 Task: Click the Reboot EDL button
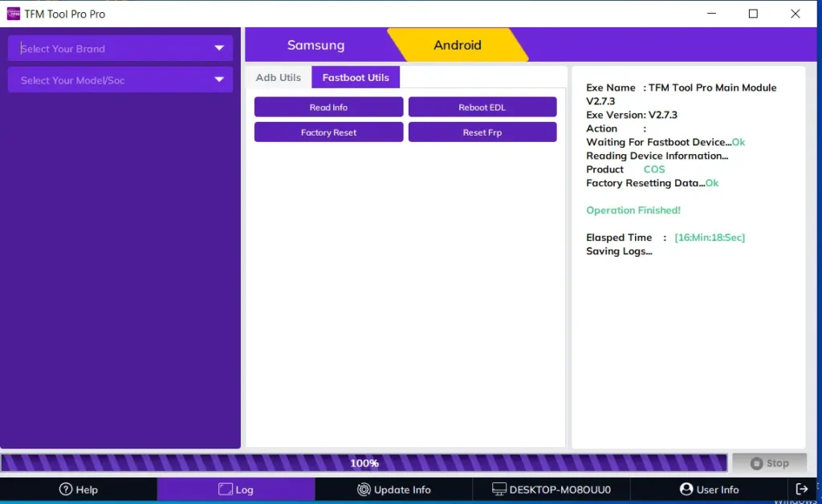[x=482, y=107]
